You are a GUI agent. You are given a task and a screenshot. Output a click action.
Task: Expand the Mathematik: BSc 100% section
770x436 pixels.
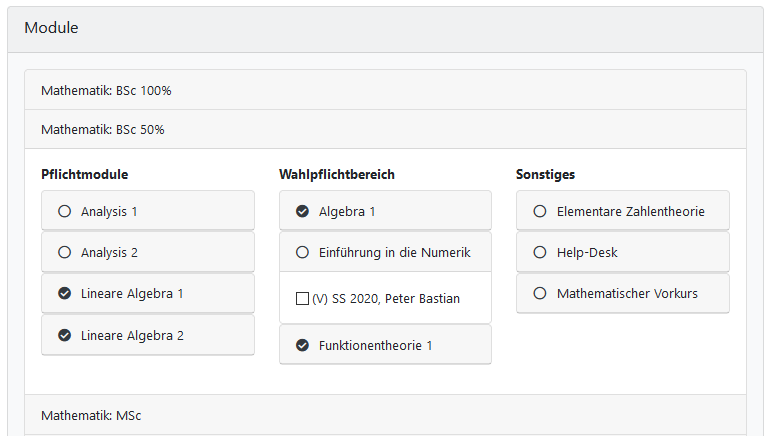[x=106, y=90]
